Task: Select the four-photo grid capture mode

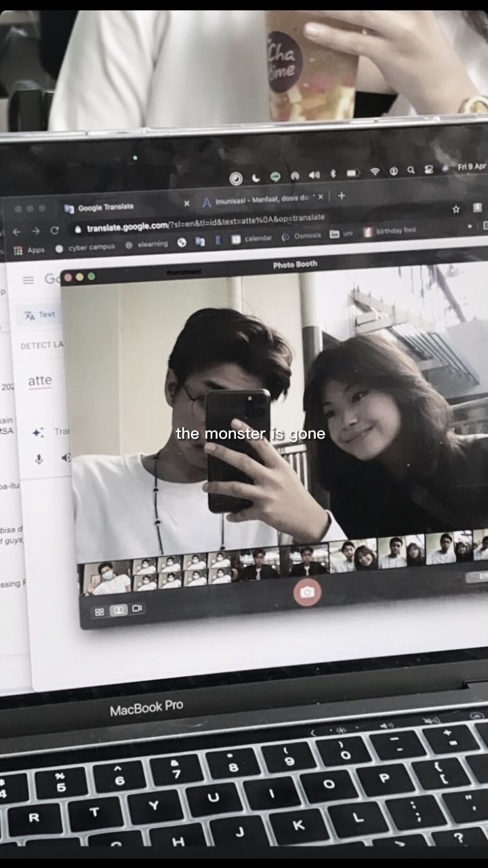Action: tap(100, 612)
